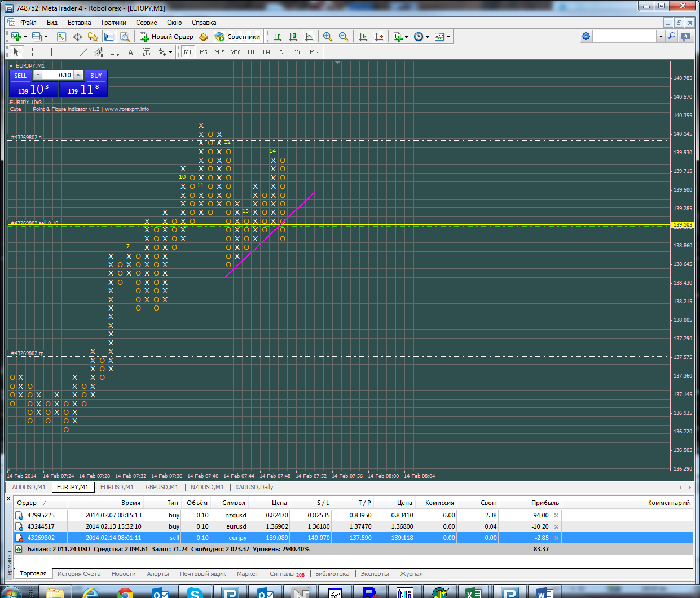
Task: Switch chart to line chart icon
Action: click(x=309, y=37)
